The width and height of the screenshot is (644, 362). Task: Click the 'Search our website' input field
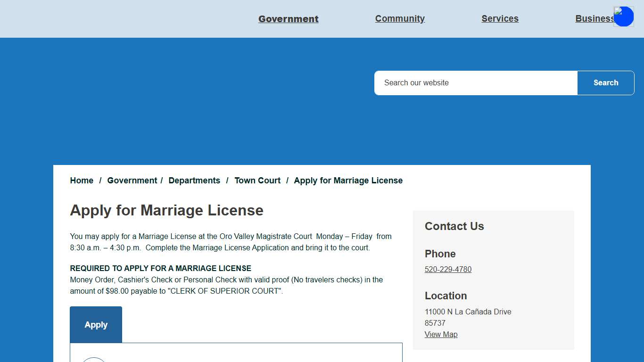(x=475, y=82)
